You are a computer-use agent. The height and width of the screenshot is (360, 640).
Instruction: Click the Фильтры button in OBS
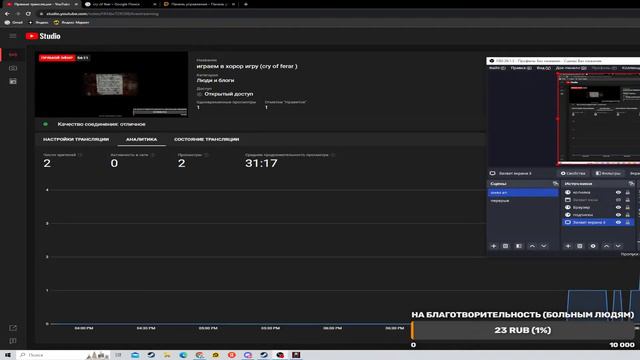608,173
